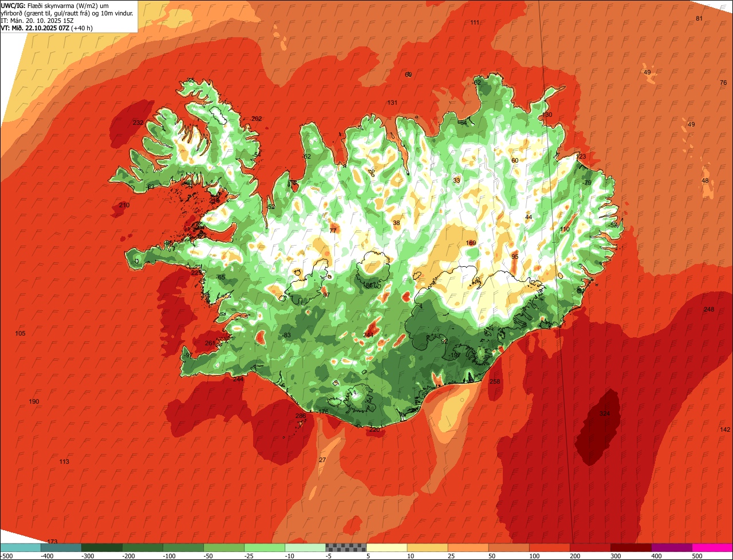Click the map value 65

[x=222, y=278]
